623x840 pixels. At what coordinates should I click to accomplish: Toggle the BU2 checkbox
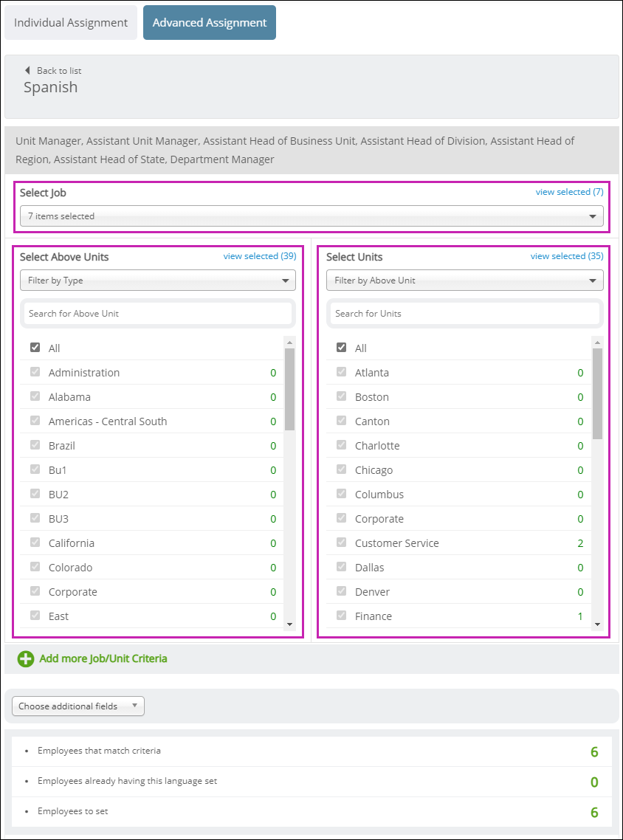35,494
